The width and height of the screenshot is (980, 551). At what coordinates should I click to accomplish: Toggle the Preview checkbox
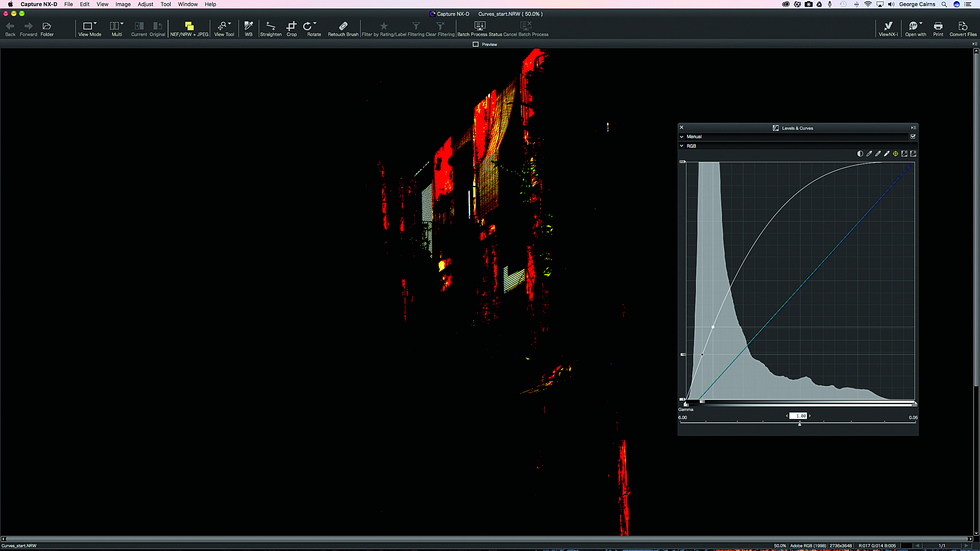pyautogui.click(x=476, y=44)
